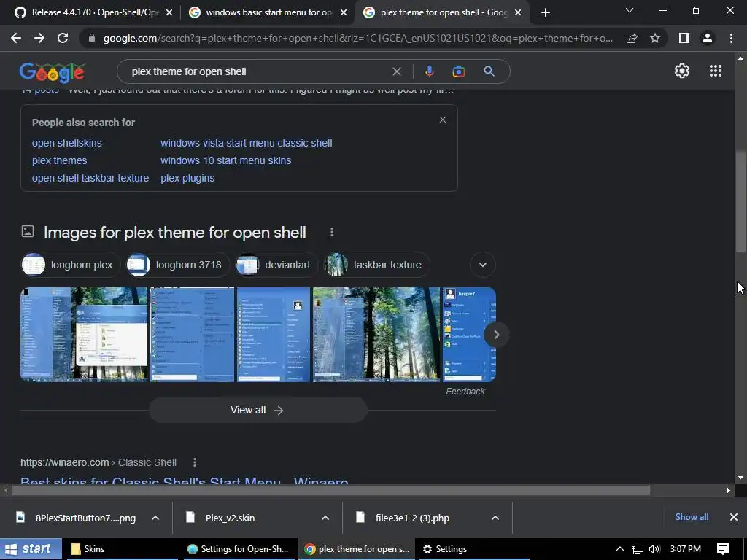Open the Chrome side panel

coord(684,38)
